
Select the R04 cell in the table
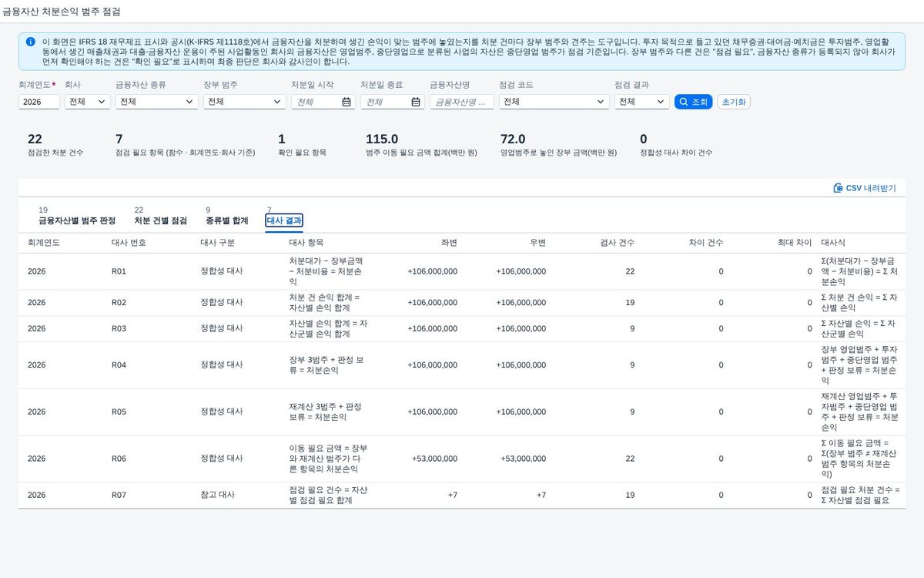coord(119,365)
